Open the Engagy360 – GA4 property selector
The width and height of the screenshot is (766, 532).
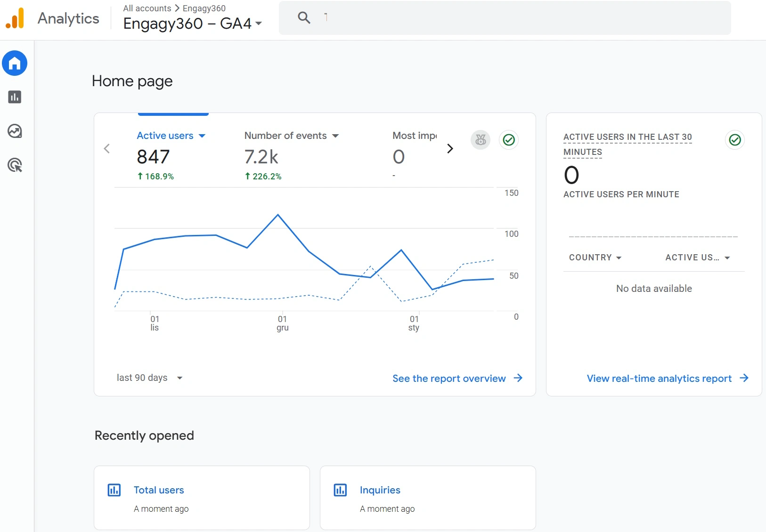[x=192, y=23]
